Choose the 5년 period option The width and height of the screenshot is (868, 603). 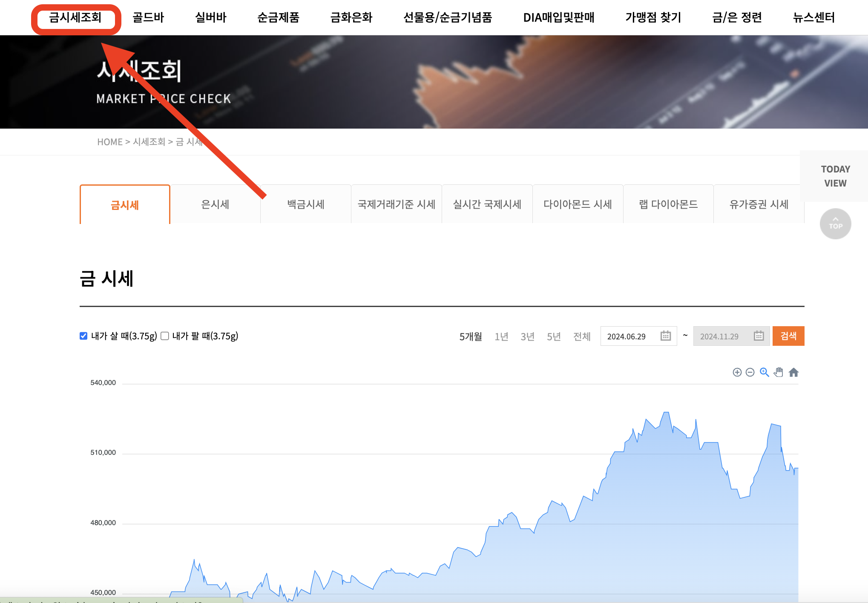553,336
